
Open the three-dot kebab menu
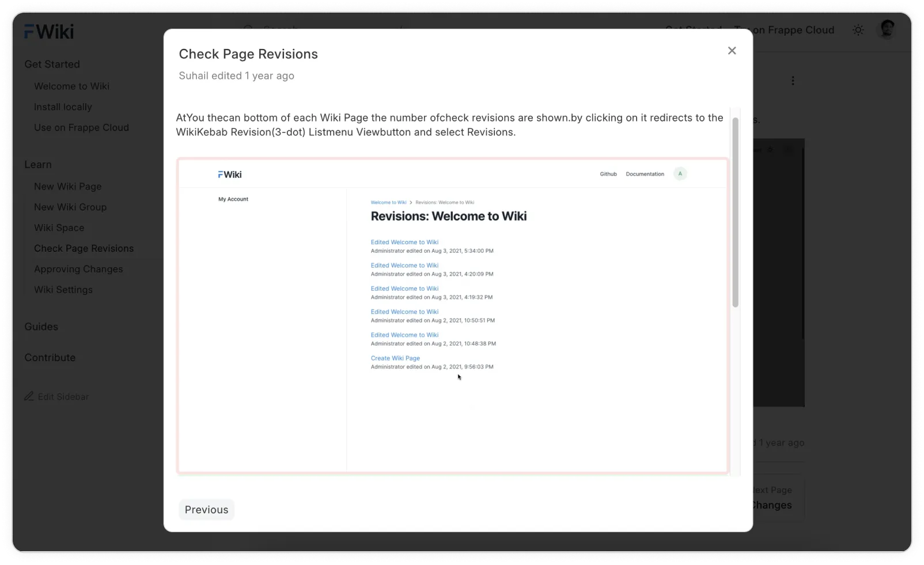tap(793, 81)
